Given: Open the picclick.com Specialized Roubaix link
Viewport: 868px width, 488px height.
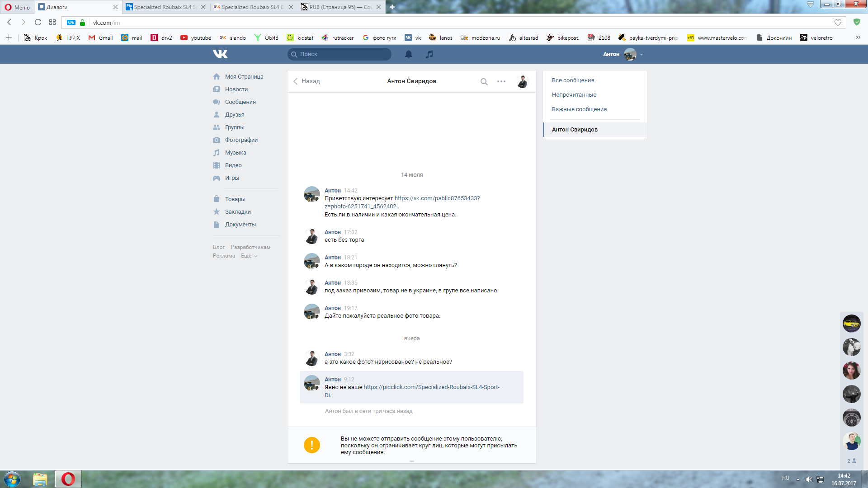Looking at the screenshot, I should click(x=431, y=387).
